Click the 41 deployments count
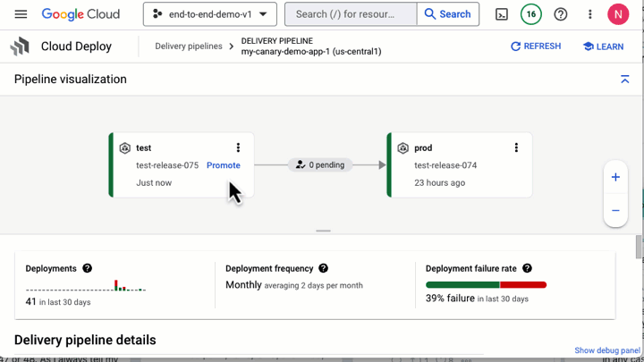Image resolution: width=644 pixels, height=362 pixels. 30,302
